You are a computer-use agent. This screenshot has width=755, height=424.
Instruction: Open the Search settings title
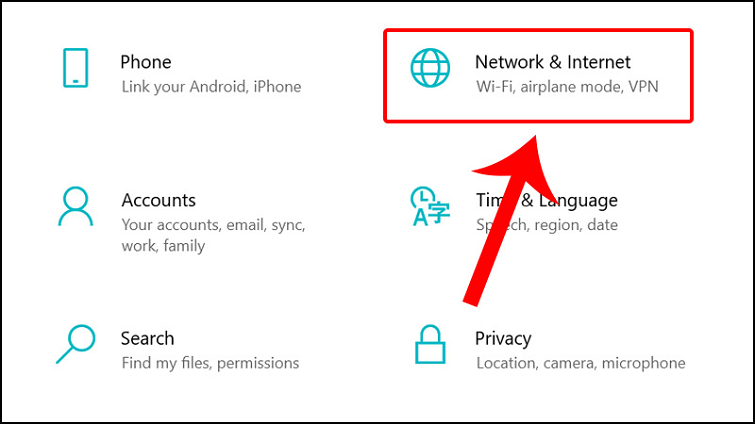[147, 338]
